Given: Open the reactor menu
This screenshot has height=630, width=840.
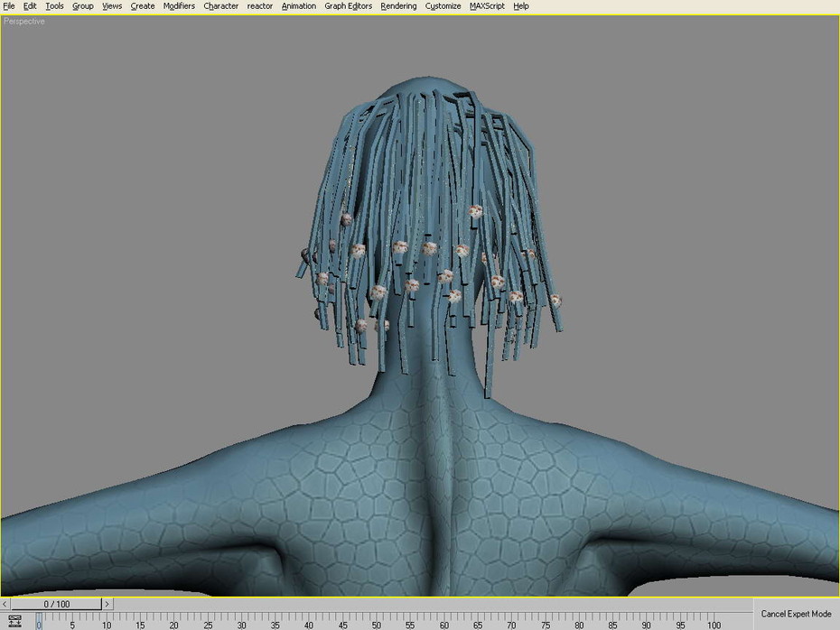Looking at the screenshot, I should 260,6.
